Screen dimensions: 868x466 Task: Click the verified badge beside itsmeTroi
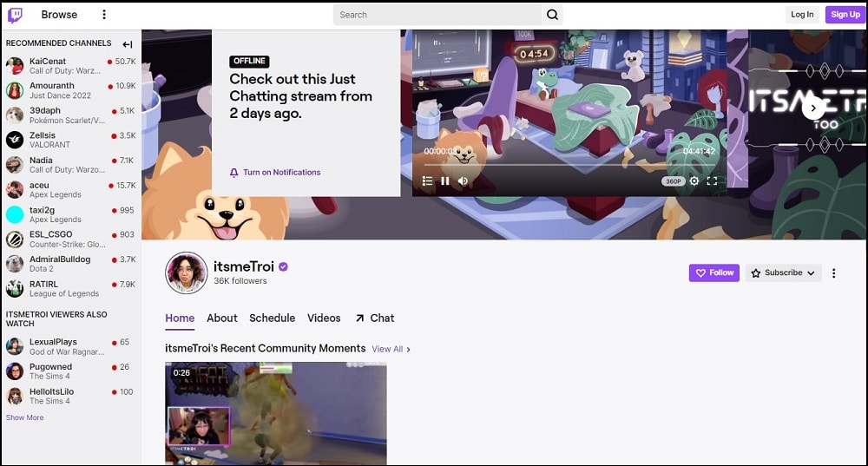click(283, 266)
